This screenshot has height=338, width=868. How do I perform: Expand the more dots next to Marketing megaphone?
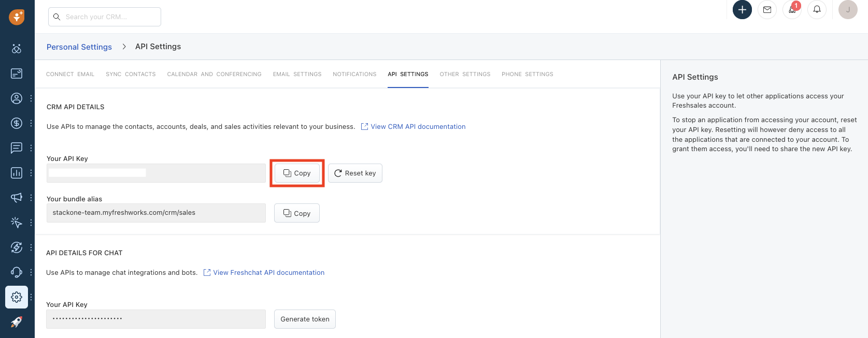point(31,198)
